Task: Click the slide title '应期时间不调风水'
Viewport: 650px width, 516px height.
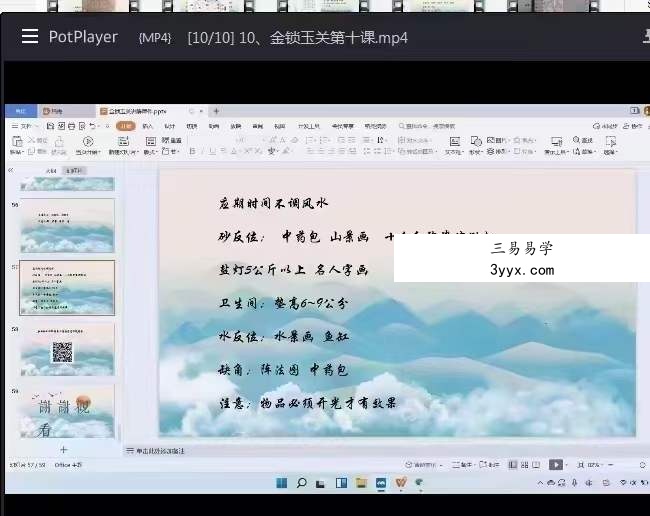Action: tap(273, 203)
